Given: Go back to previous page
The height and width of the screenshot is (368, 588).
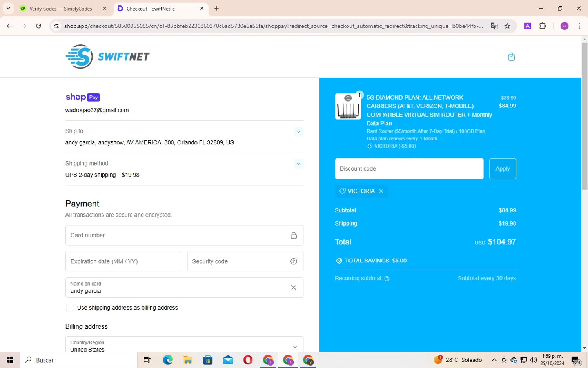Looking at the screenshot, I should (x=9, y=26).
